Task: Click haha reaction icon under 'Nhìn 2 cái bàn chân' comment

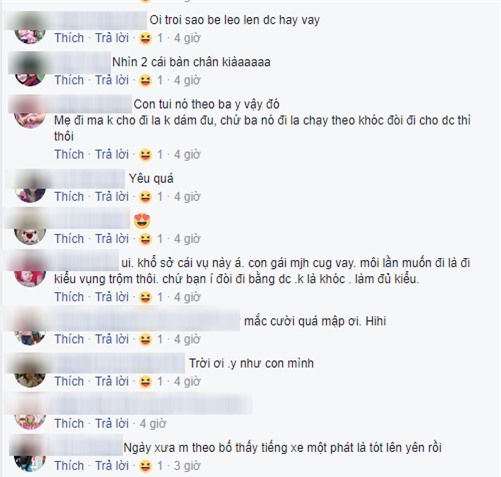Action: coord(145,81)
